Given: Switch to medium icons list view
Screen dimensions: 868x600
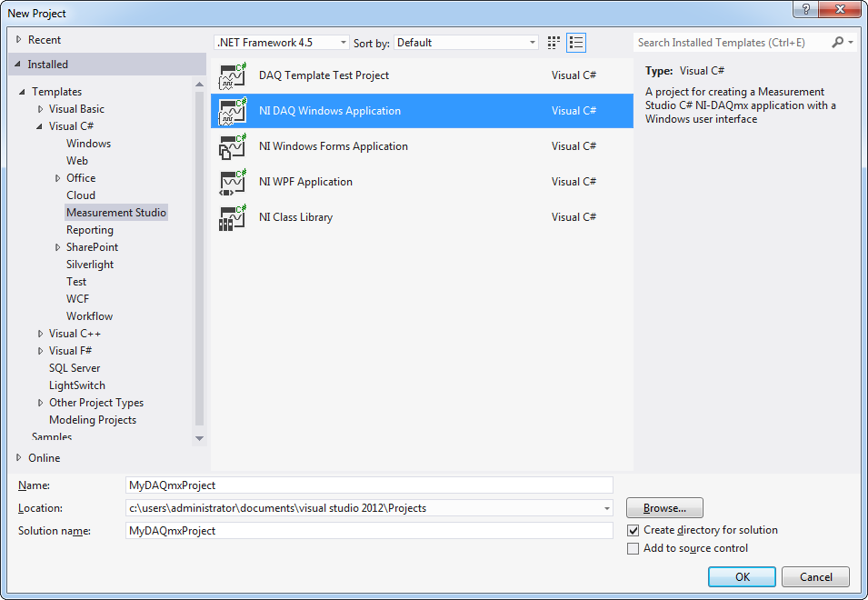Looking at the screenshot, I should pyautogui.click(x=576, y=43).
